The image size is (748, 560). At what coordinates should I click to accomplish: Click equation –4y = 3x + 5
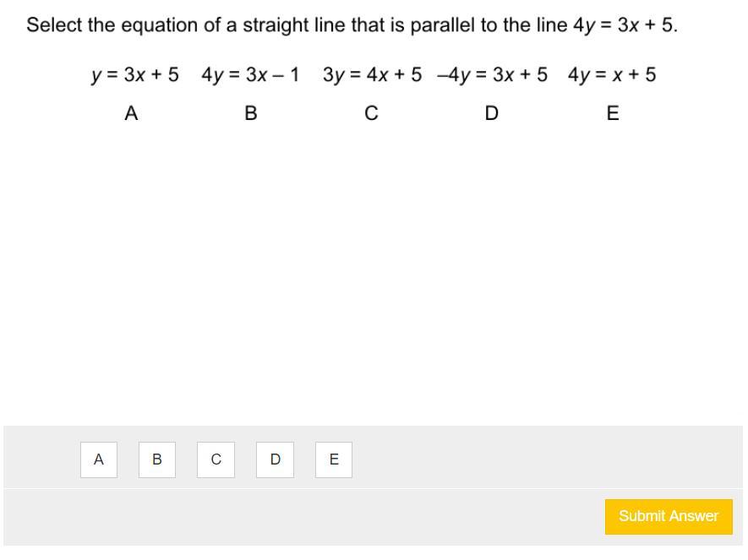[x=492, y=75]
